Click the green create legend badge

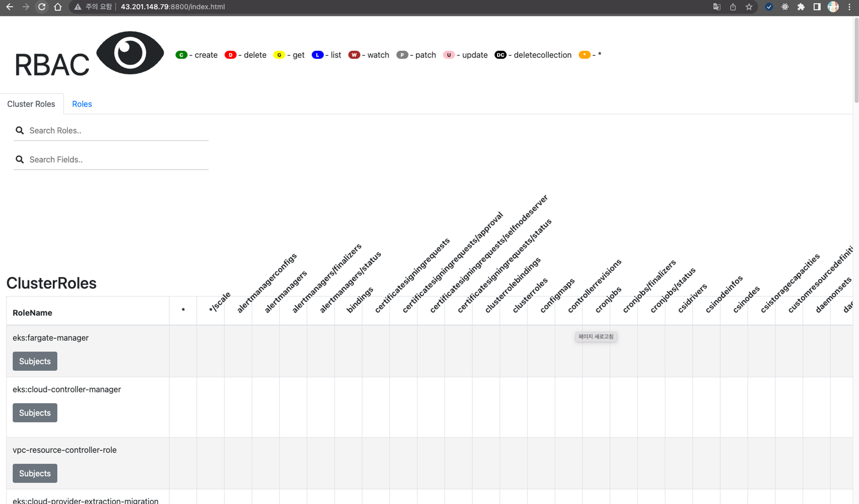point(181,55)
